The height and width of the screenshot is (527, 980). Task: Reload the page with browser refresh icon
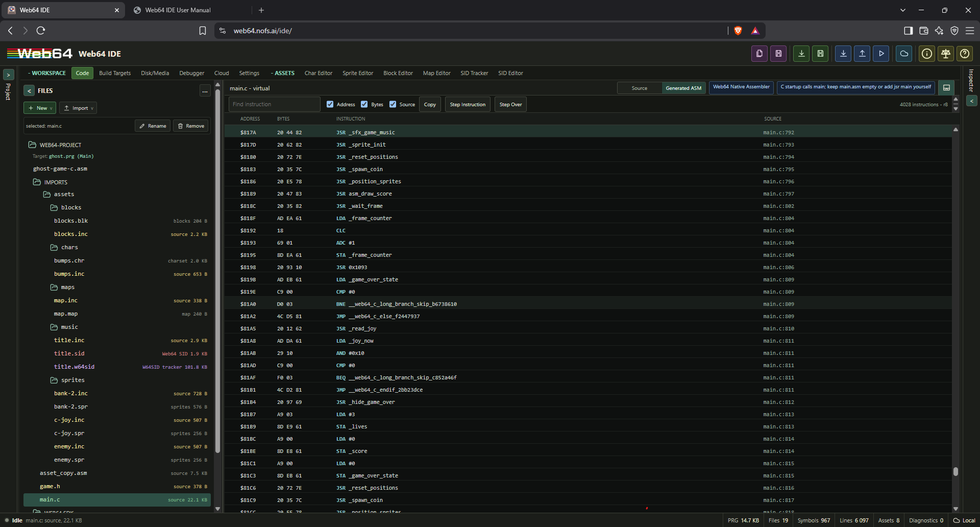coord(41,31)
